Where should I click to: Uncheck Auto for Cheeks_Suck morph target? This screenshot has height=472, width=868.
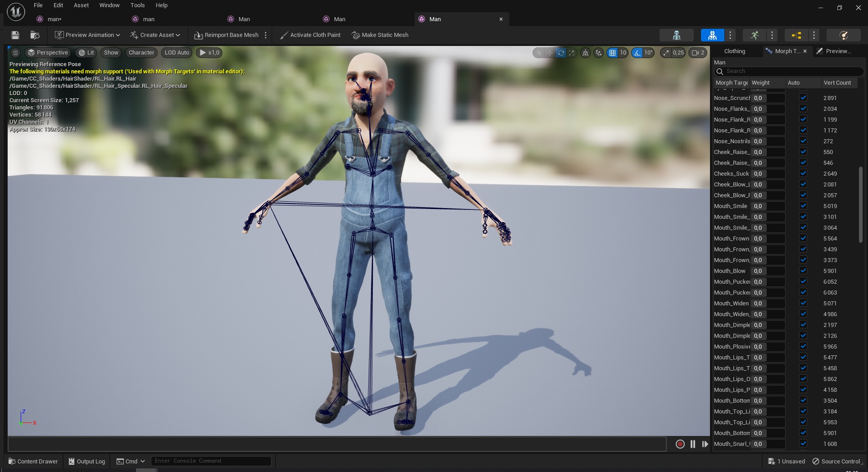click(x=803, y=173)
